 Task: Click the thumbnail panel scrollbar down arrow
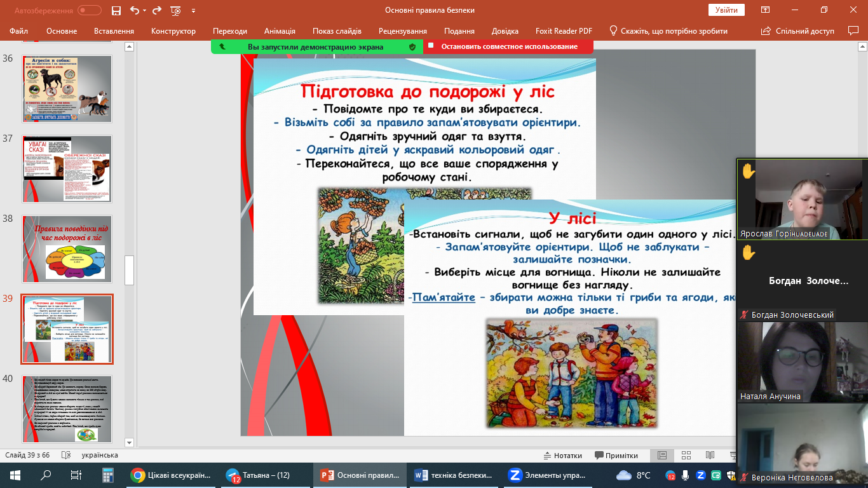[x=129, y=442]
